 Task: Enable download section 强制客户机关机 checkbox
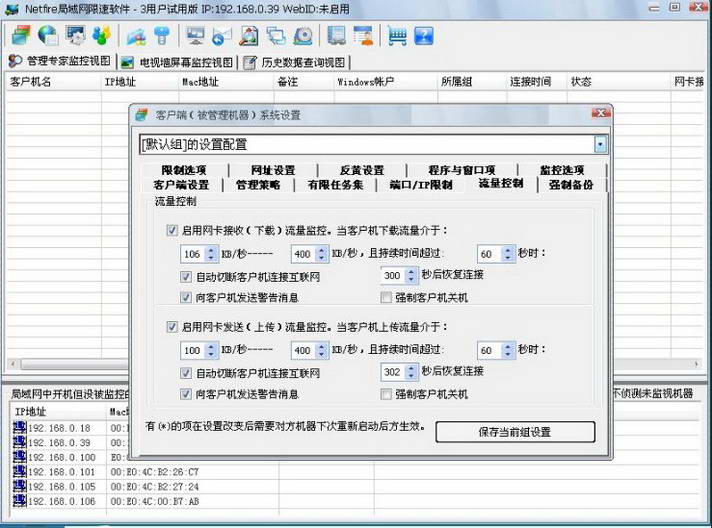pyautogui.click(x=386, y=297)
